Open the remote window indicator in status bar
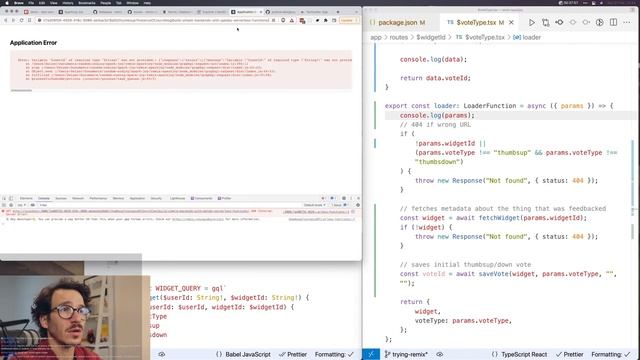This screenshot has width=640, height=360. [371, 354]
